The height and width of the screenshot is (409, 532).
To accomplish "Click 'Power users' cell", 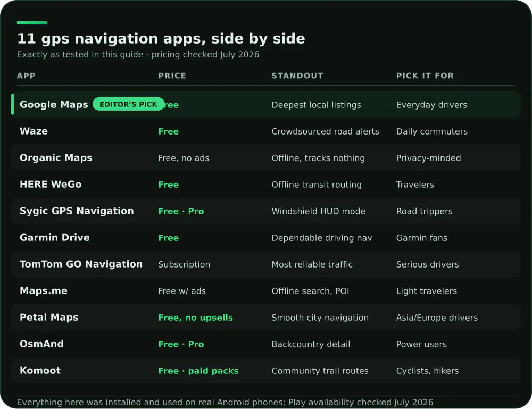I will tap(421, 344).
